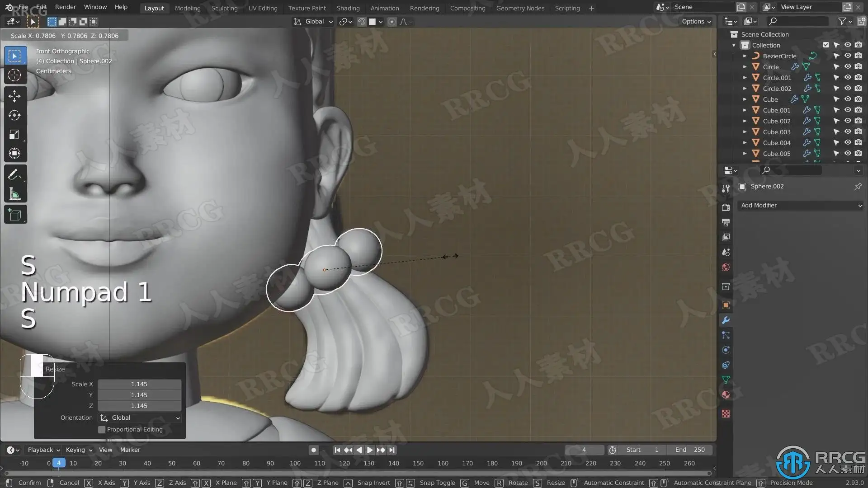Open the Add Modifier dropdown
The image size is (868, 488).
tap(800, 206)
